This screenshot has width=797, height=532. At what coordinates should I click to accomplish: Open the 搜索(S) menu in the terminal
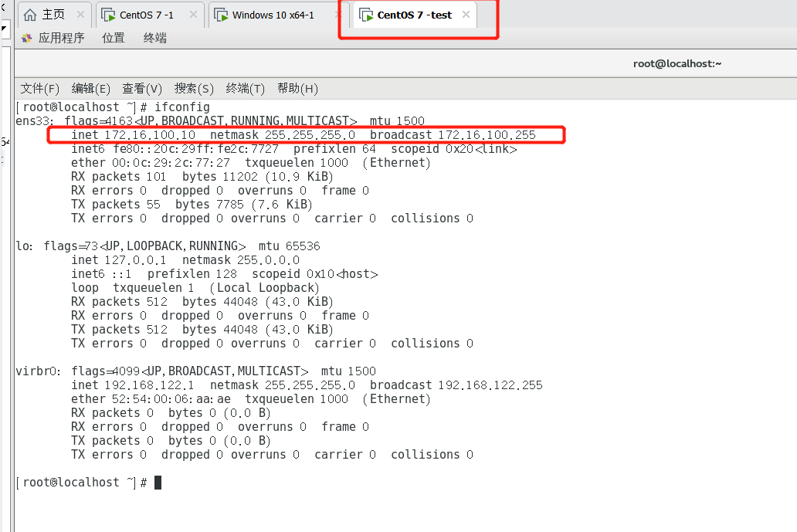194,89
